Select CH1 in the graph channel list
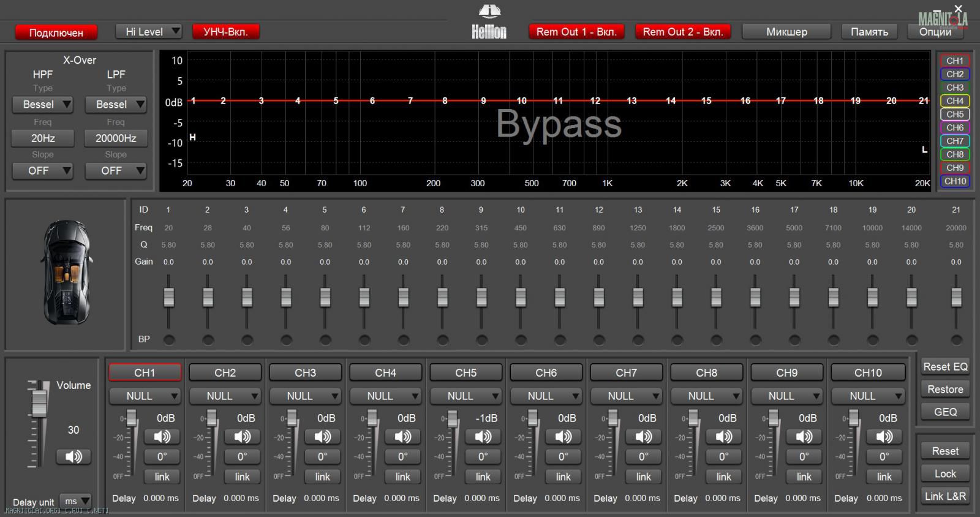 coord(955,61)
